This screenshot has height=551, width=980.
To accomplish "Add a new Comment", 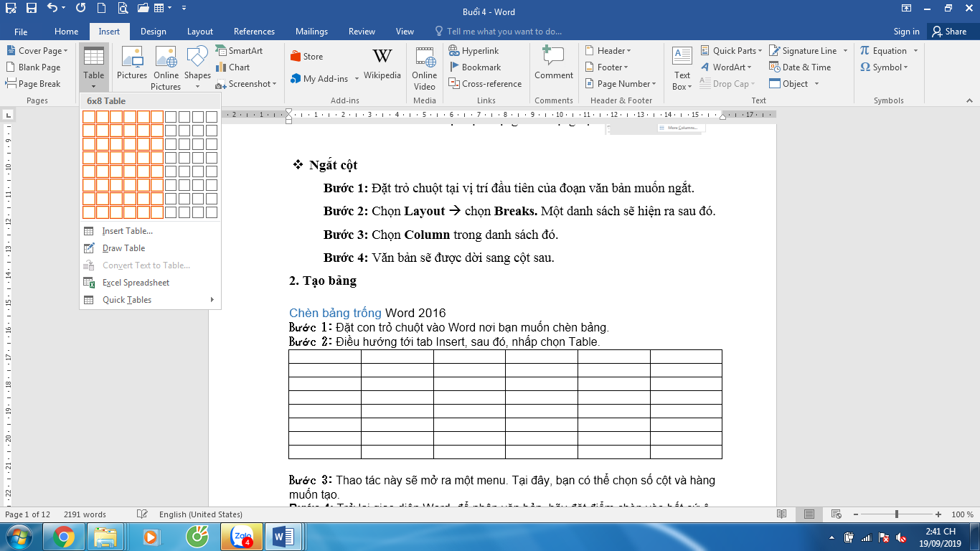I will [554, 63].
